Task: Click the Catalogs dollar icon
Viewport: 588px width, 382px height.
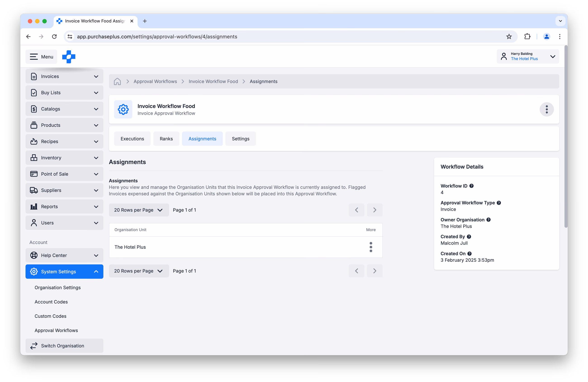Action: coord(34,109)
